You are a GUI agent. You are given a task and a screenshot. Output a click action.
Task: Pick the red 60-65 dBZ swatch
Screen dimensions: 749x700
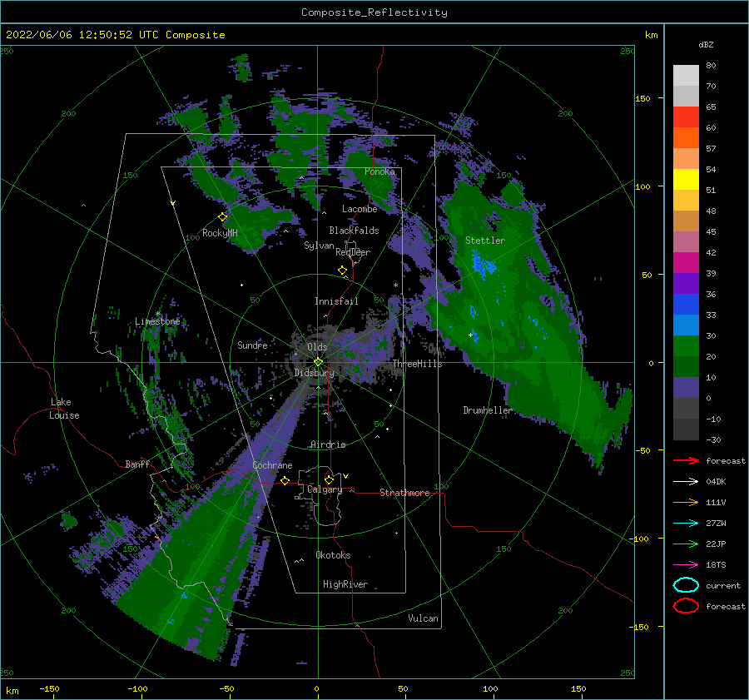tap(686, 117)
